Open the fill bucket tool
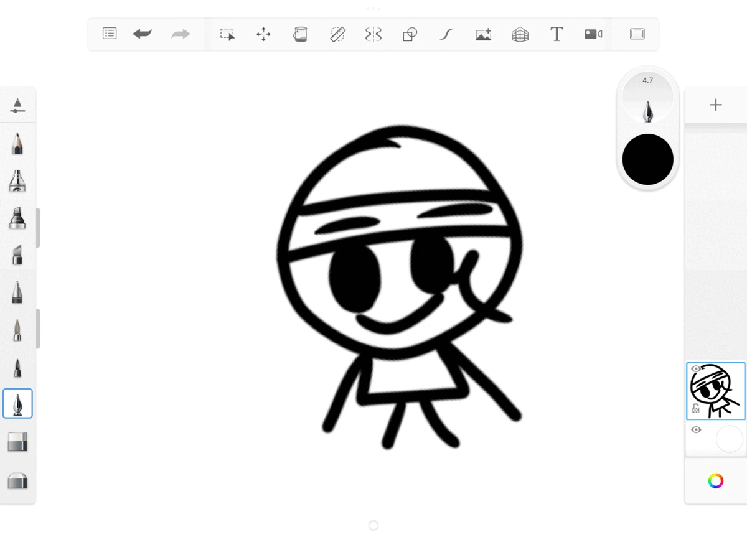747x560 pixels. point(300,34)
